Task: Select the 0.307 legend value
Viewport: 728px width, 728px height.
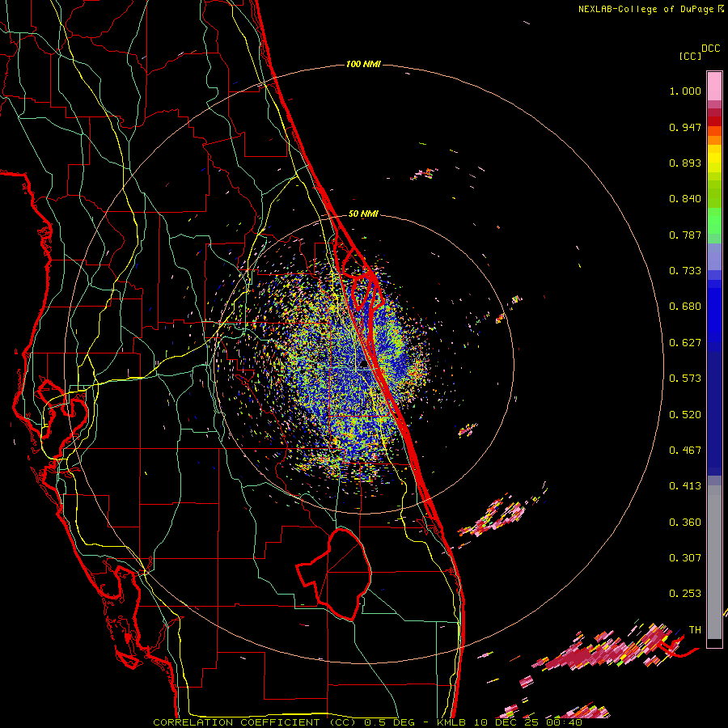Action: click(685, 558)
